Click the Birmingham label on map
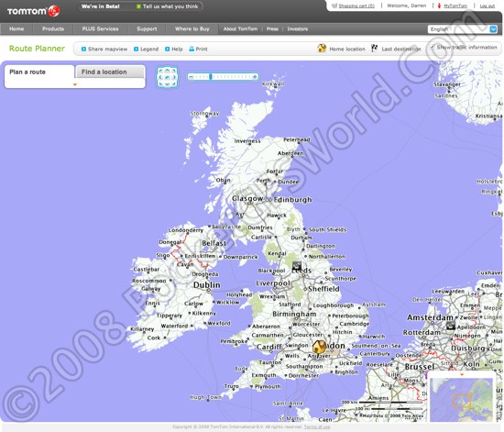This screenshot has width=504, height=432. (x=294, y=314)
